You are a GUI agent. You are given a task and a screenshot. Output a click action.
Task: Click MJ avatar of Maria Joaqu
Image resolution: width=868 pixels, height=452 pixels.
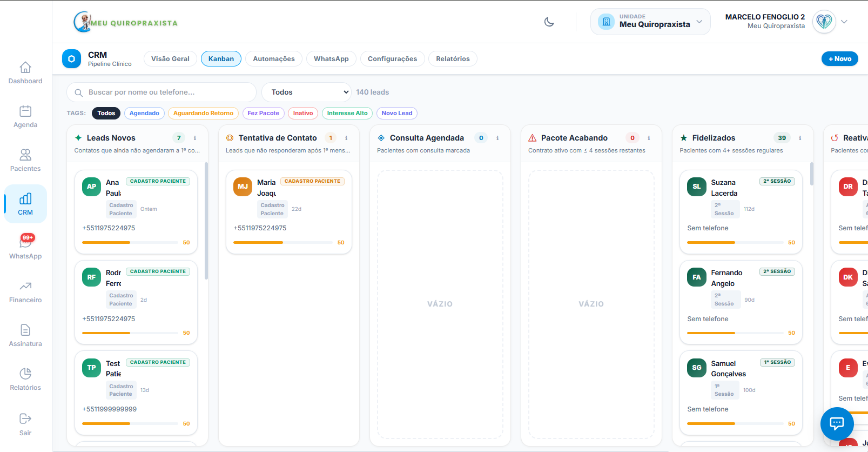tap(243, 187)
